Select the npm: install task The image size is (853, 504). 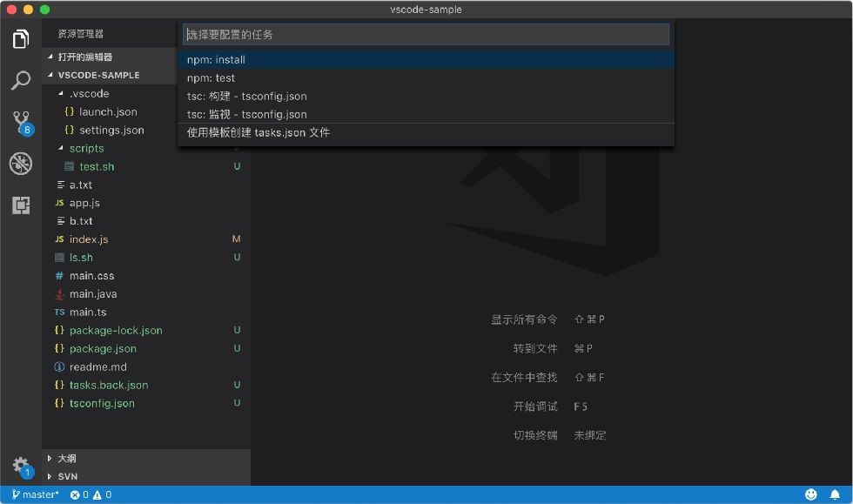pyautogui.click(x=426, y=59)
